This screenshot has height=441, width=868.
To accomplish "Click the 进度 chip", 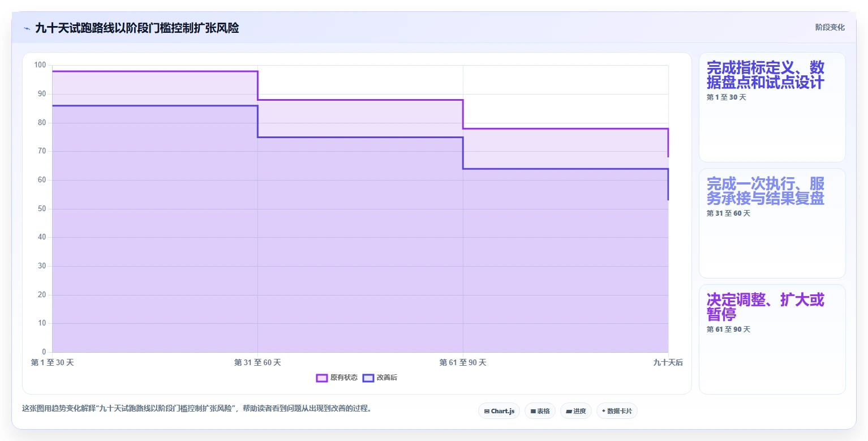I will click(x=575, y=411).
